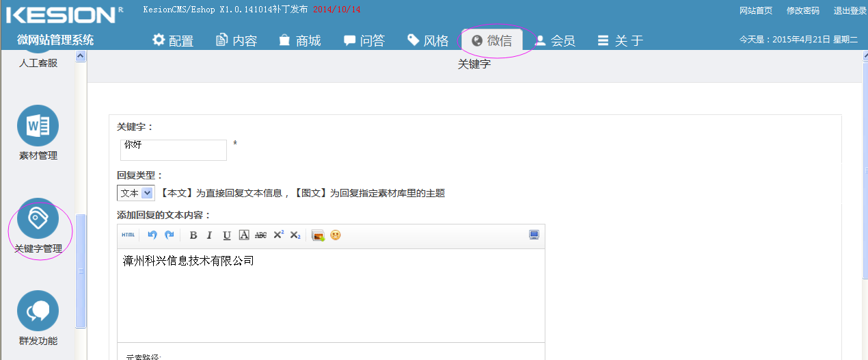Open 群发功能 in the sidebar

coord(38,318)
